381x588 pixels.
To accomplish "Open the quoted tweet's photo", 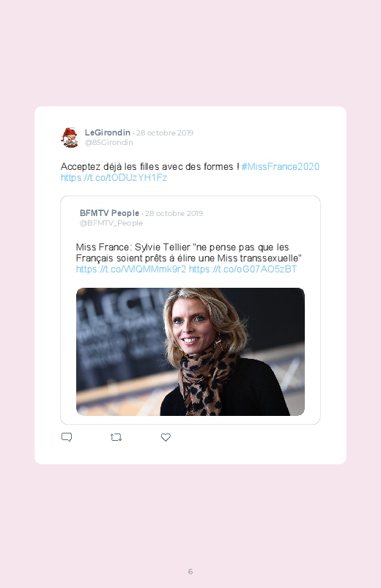I will [x=190, y=351].
